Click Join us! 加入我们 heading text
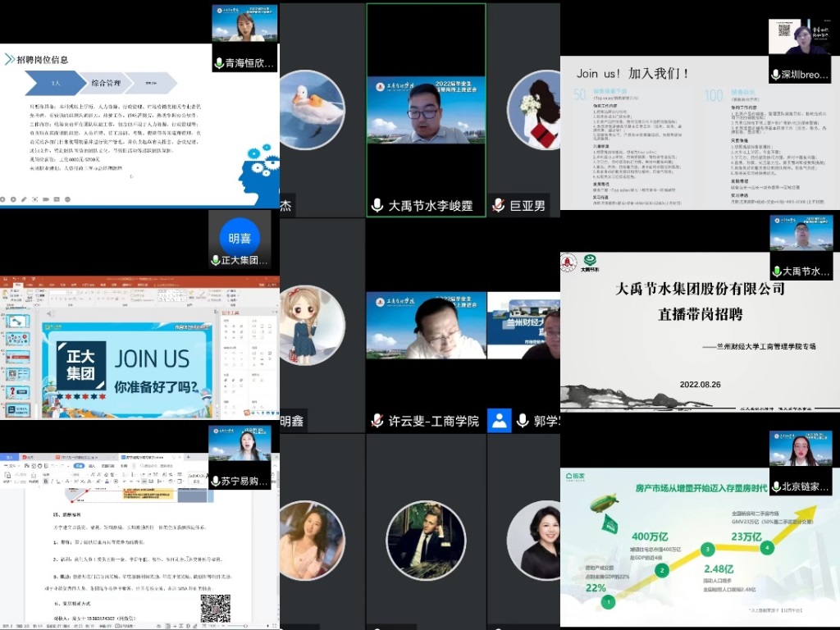This screenshot has width=840, height=630. pyautogui.click(x=632, y=73)
